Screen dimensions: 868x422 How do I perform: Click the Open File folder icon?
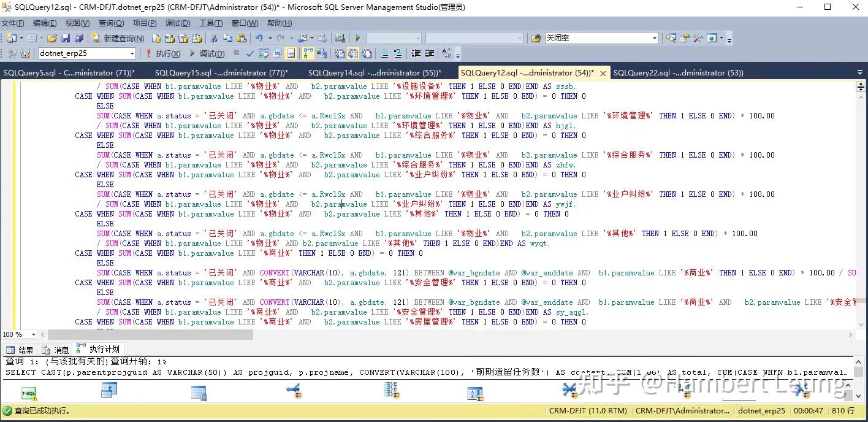[51, 38]
